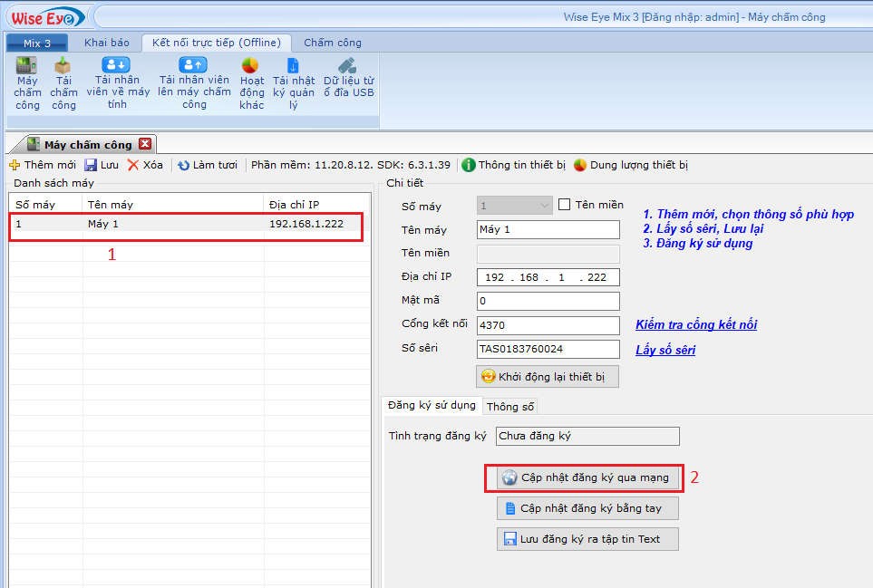Image resolution: width=873 pixels, height=588 pixels.
Task: Click Thêm mới toolbar button
Action: 43,165
